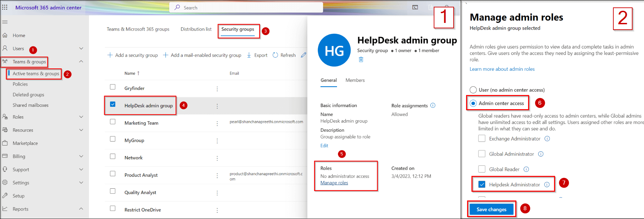
Task: Choose Admin center access radio button
Action: [473, 103]
